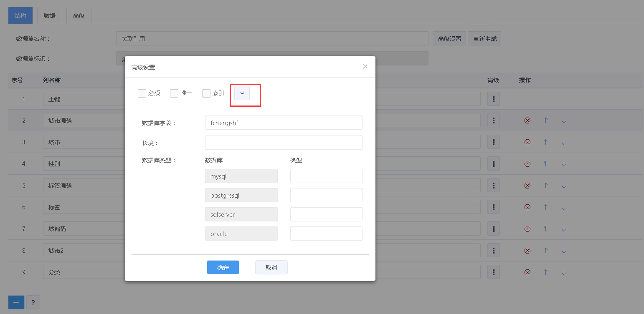Open advanced menu for row 主键
Viewport: 644px width, 314px height.
493,99
